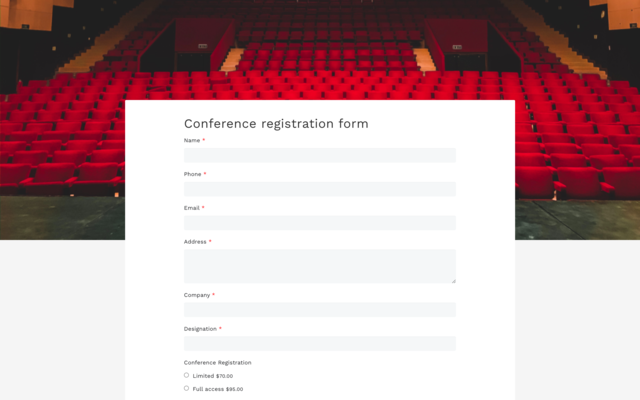The height and width of the screenshot is (400, 640).
Task: Click into the Email input box
Action: click(x=319, y=223)
